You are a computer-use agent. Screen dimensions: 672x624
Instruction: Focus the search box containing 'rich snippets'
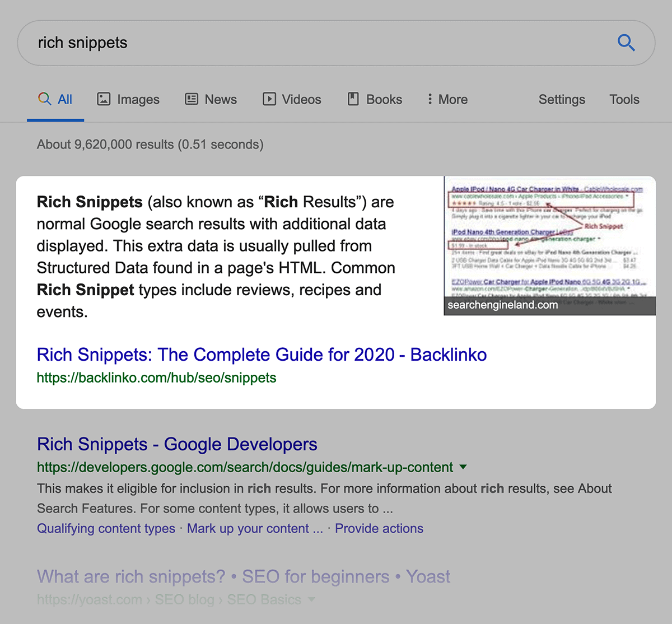(x=336, y=43)
